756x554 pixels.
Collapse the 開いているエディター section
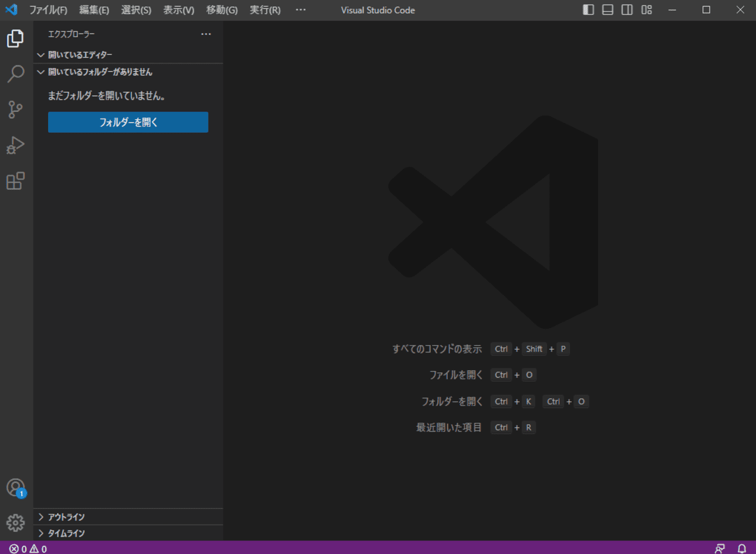(128, 55)
